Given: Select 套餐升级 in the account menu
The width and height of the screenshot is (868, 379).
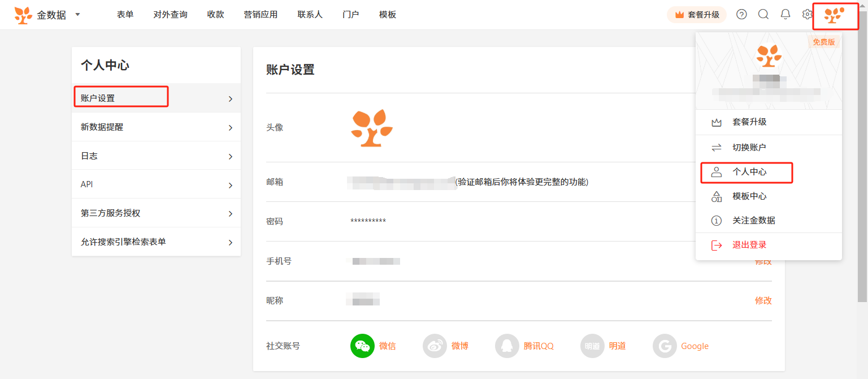Looking at the screenshot, I should 769,122.
